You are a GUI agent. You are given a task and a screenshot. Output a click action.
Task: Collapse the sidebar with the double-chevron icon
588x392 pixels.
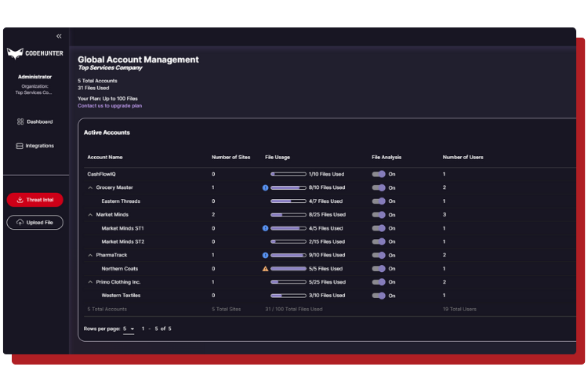click(59, 36)
